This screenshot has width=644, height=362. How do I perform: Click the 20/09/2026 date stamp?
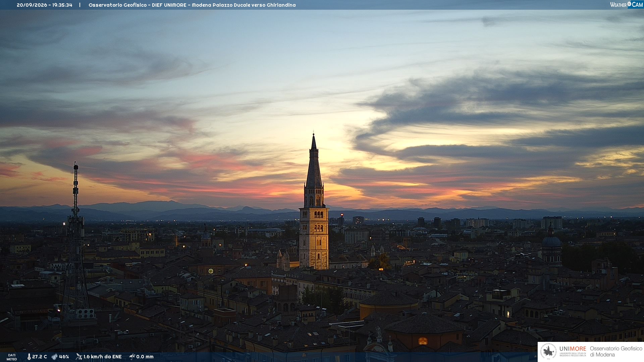pos(32,5)
